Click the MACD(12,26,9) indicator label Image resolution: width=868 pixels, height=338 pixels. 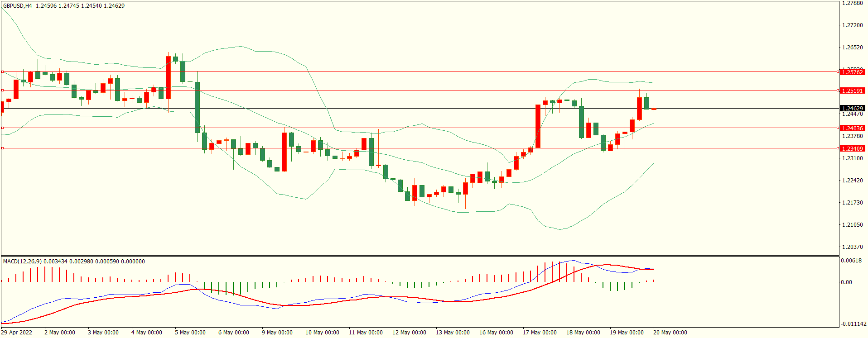22,262
